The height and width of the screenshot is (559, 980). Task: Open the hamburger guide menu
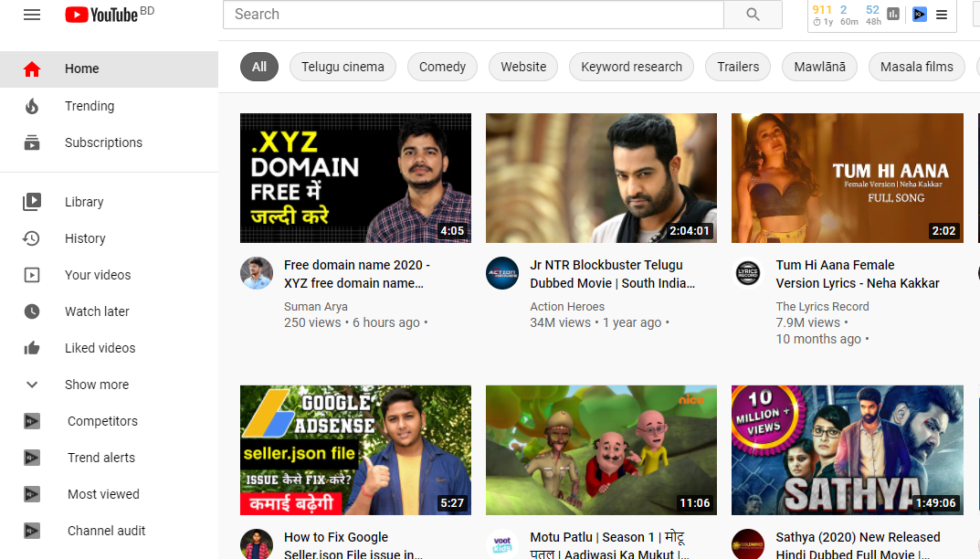(x=32, y=15)
